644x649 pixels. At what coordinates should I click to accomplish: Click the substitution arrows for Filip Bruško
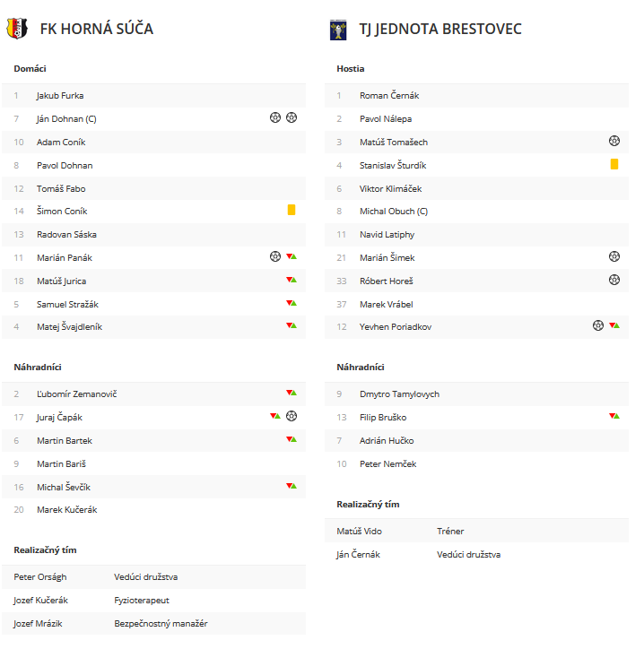click(614, 416)
